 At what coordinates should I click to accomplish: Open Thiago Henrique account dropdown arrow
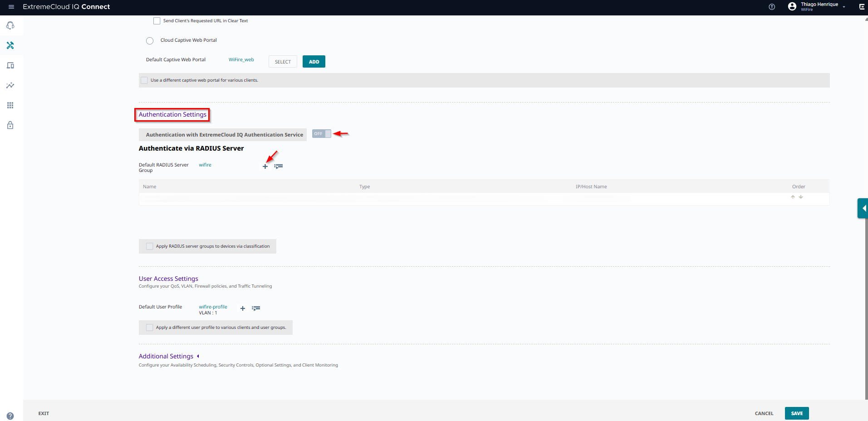[x=844, y=7]
